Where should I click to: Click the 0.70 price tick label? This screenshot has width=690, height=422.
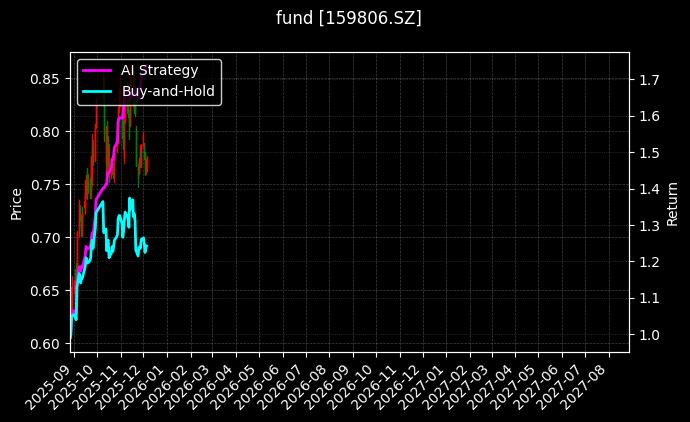click(x=44, y=238)
